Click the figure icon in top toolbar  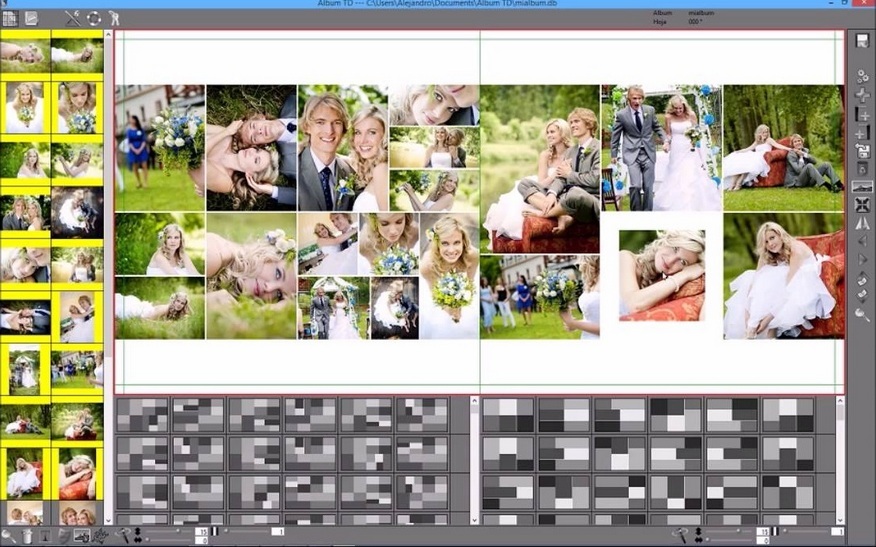click(x=114, y=18)
